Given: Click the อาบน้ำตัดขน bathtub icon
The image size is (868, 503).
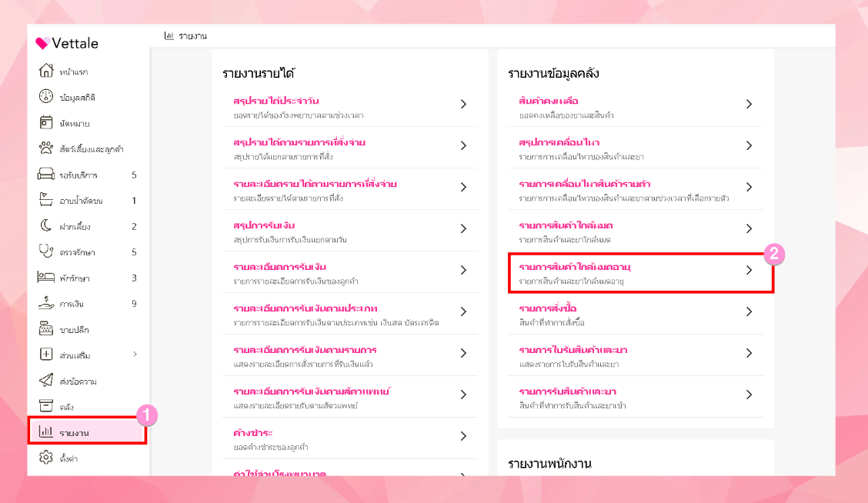Looking at the screenshot, I should click(45, 201).
